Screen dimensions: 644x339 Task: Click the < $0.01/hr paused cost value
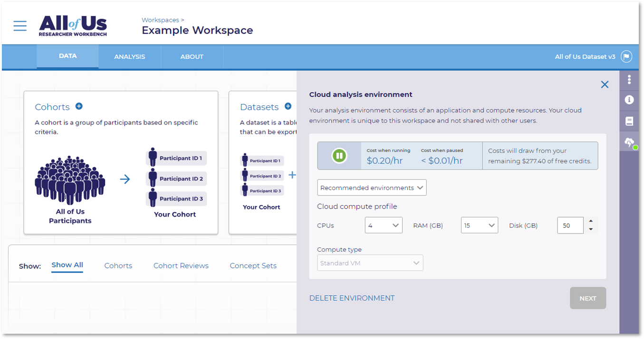point(442,160)
